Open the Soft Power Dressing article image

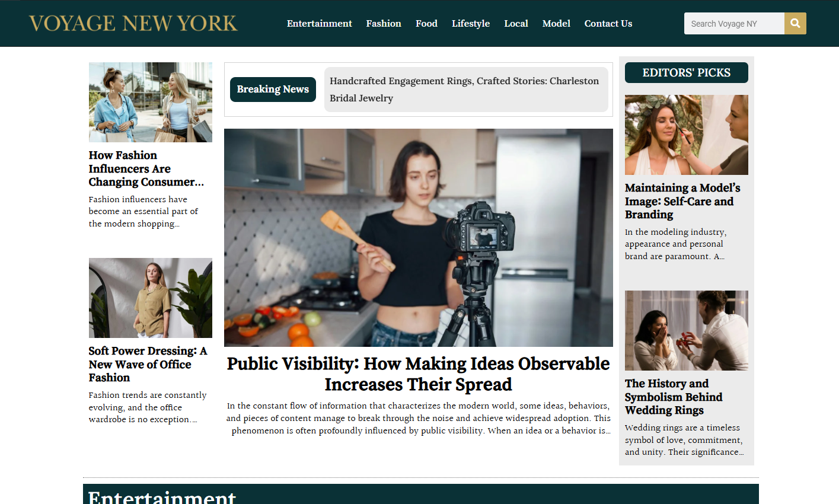point(151,298)
